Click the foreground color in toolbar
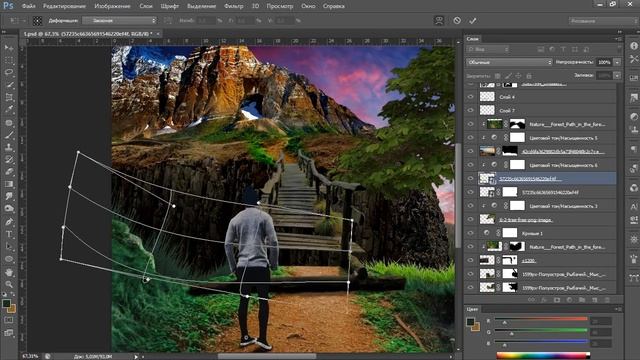Image resolution: width=640 pixels, height=360 pixels. point(6,304)
